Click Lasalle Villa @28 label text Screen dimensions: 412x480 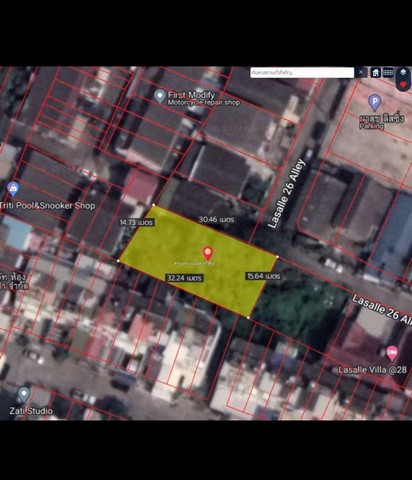pos(372,370)
